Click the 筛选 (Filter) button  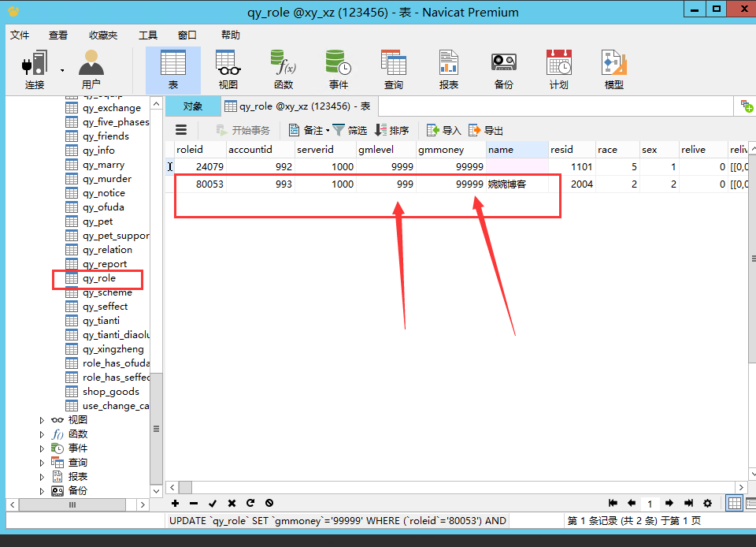(x=350, y=131)
